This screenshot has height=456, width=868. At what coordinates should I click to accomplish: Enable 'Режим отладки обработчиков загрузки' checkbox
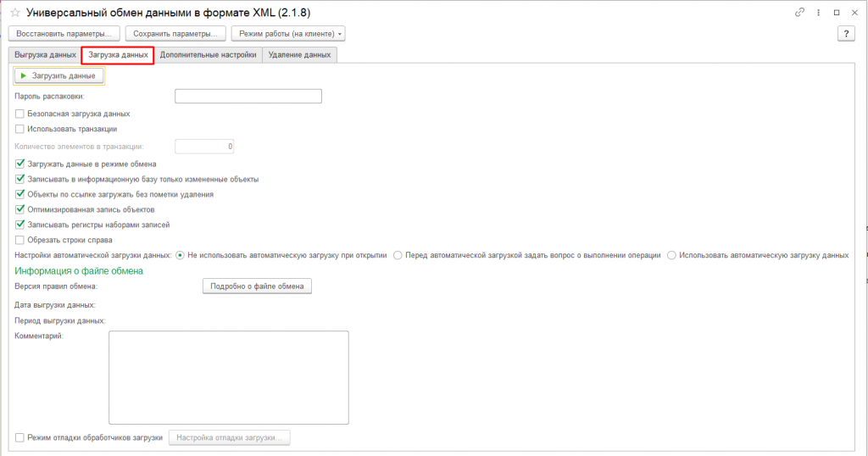[20, 437]
